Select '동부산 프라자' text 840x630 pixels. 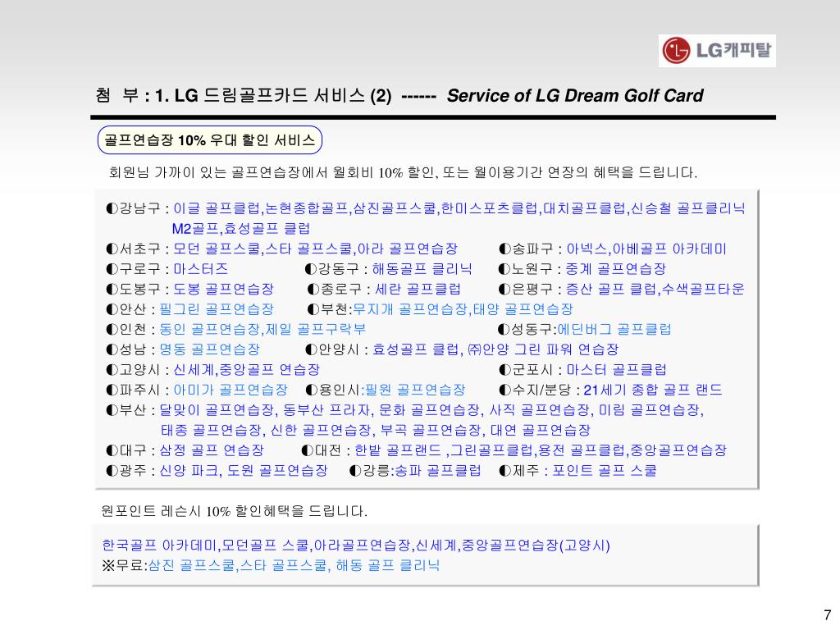(326, 410)
